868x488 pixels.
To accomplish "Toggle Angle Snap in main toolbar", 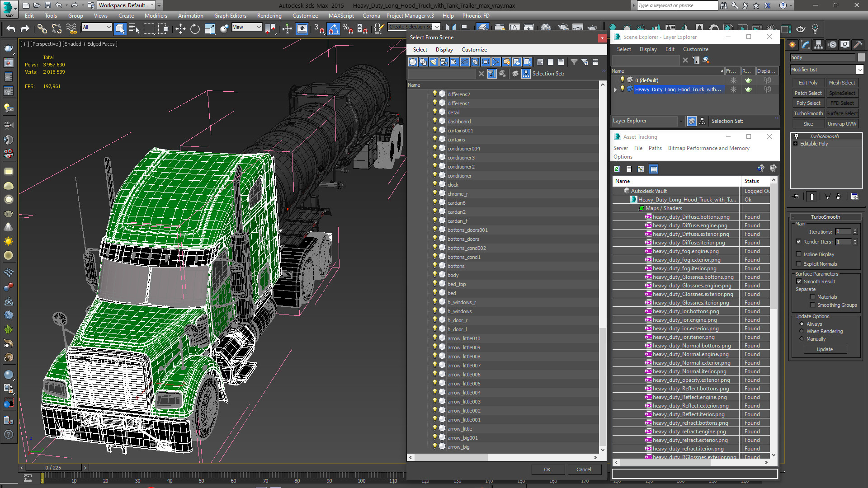I will [x=333, y=29].
